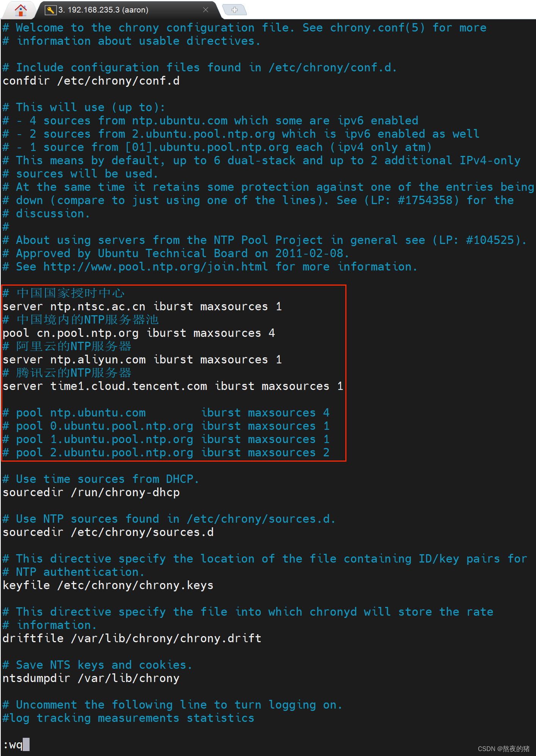Click the confdir /etc/chrony/conf.d line
Image resolution: width=536 pixels, height=756 pixels.
(91, 81)
